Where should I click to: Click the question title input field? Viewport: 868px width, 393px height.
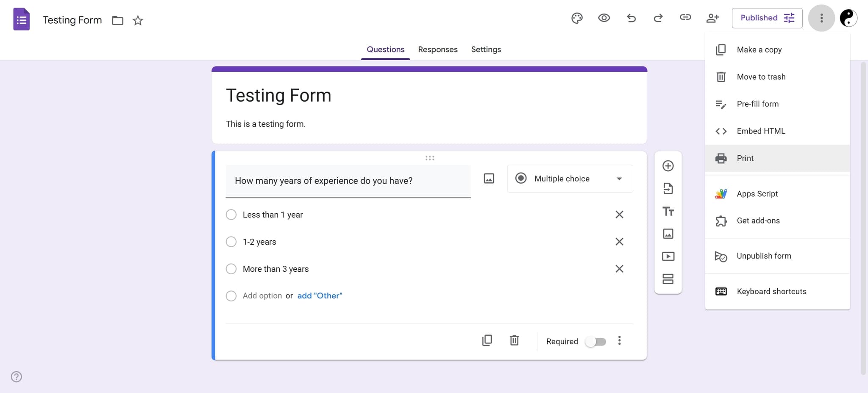[348, 181]
